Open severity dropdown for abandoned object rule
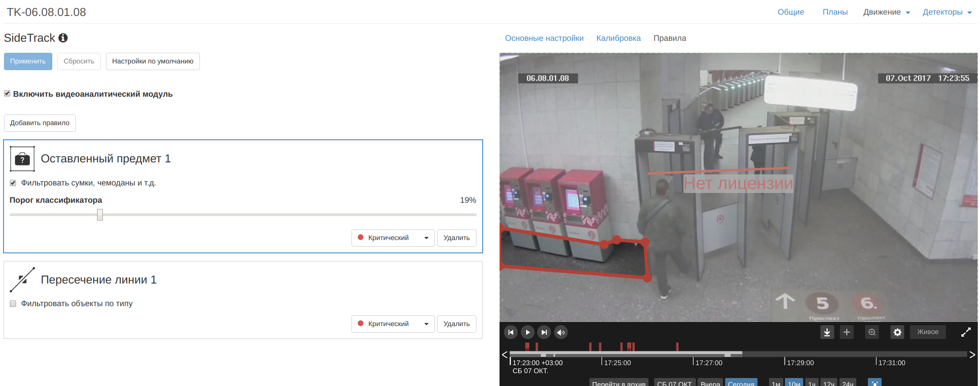The image size is (980, 386). click(x=393, y=238)
